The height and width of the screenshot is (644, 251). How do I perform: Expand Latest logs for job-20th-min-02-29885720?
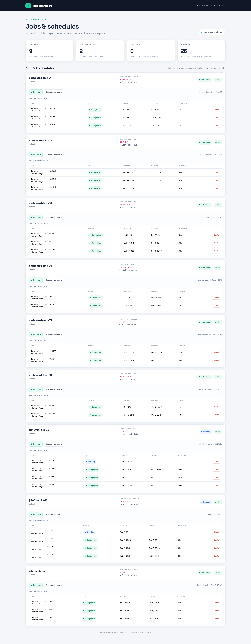coord(37,463)
